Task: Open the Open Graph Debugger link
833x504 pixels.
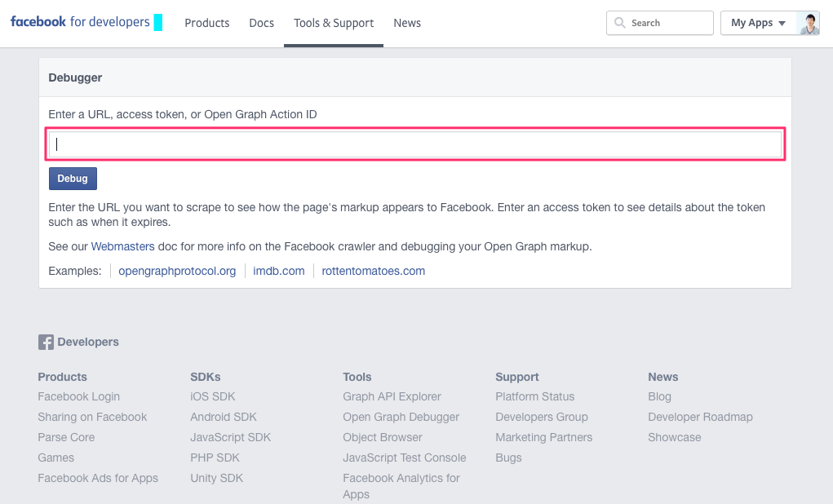Action: click(401, 417)
